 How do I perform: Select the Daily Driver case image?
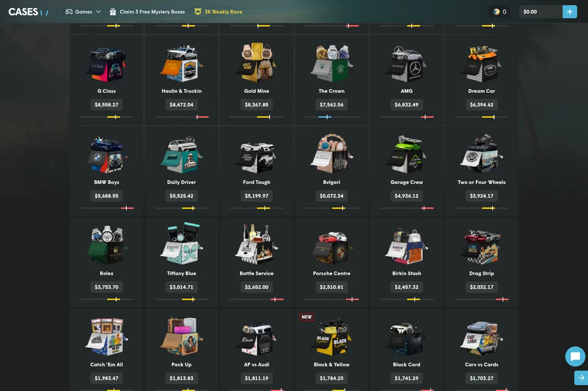click(x=182, y=155)
